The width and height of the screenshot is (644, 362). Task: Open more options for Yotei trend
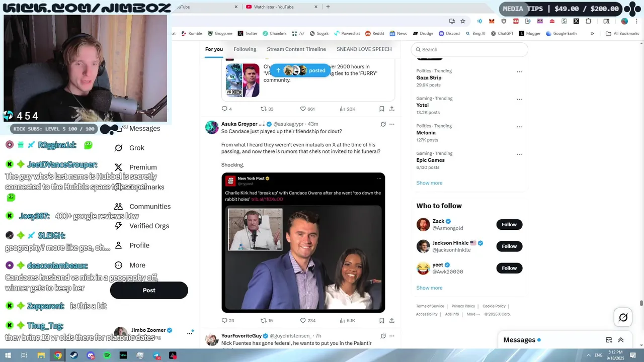tap(519, 100)
